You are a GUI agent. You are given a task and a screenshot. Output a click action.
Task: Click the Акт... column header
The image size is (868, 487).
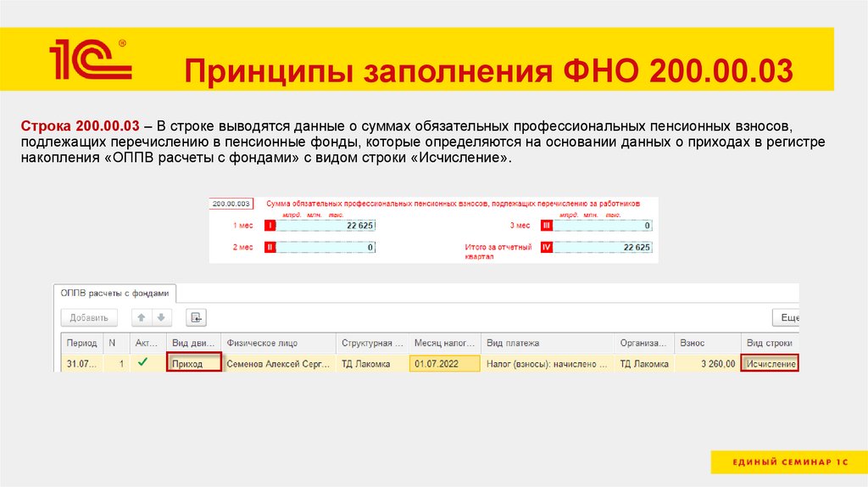pos(147,343)
